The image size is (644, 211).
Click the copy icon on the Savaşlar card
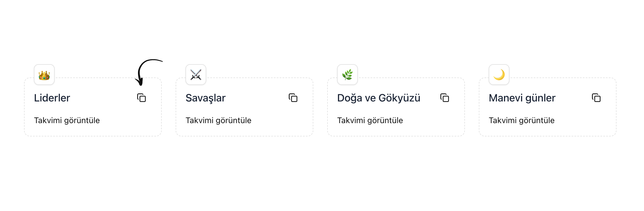click(292, 98)
